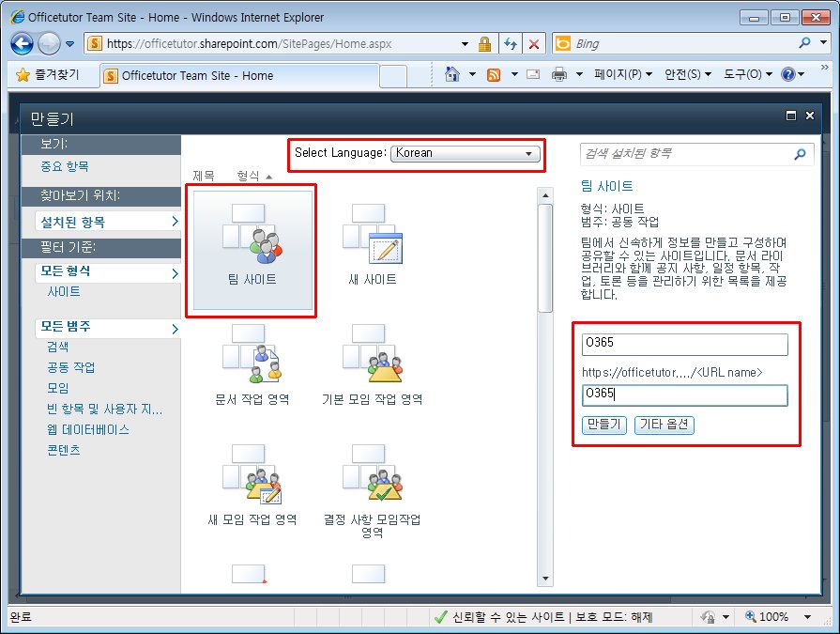Filter by 모임 category
This screenshot has height=634, width=840.
(58, 388)
